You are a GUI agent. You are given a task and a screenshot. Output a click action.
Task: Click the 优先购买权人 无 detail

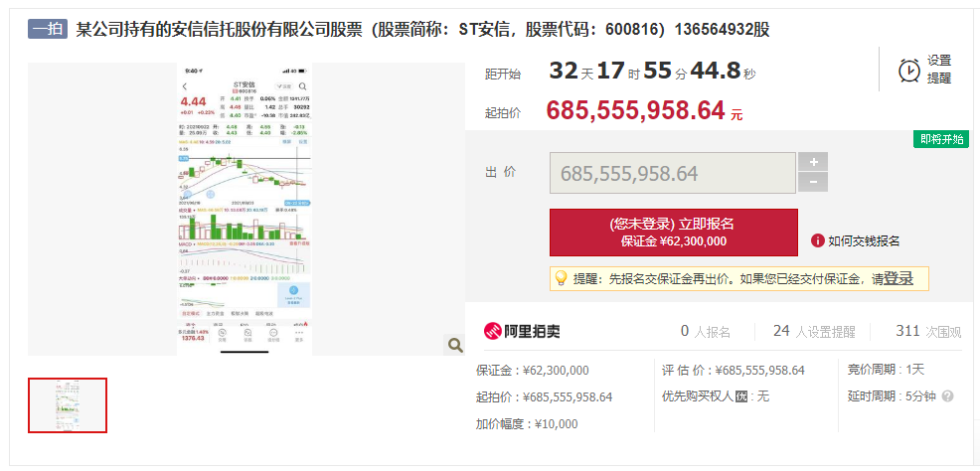716,396
